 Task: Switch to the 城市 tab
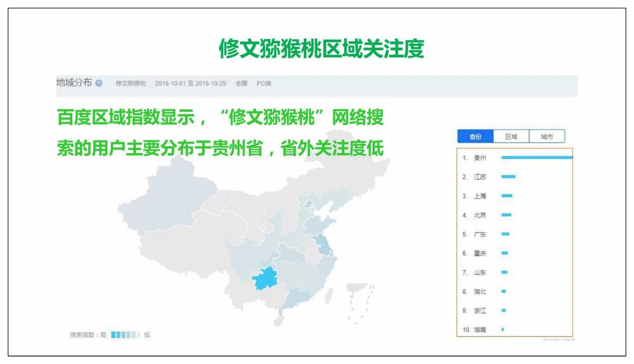point(546,137)
